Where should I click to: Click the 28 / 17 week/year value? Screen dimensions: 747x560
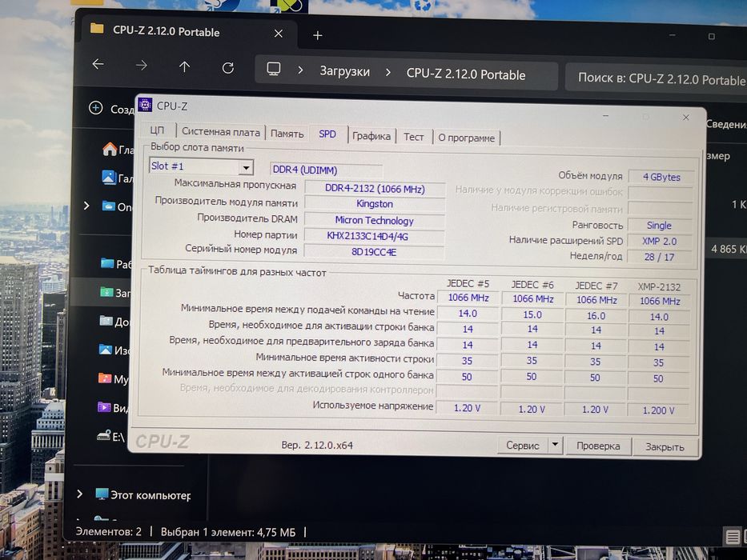click(x=660, y=257)
